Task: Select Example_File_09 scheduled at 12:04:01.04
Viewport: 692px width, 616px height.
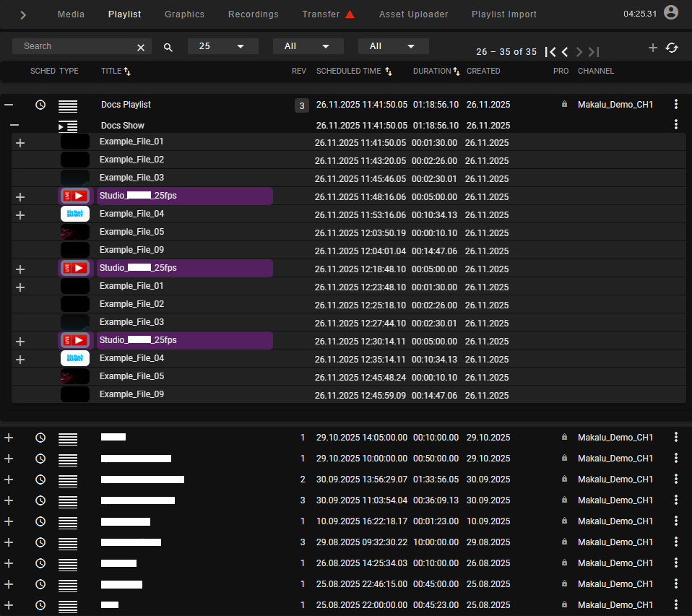Action: coord(131,250)
